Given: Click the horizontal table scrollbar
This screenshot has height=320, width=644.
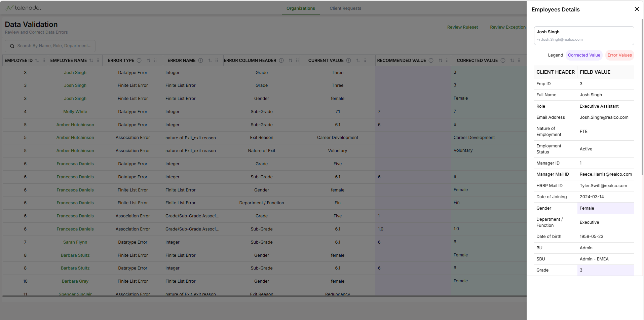Looking at the screenshot, I should (264, 296).
